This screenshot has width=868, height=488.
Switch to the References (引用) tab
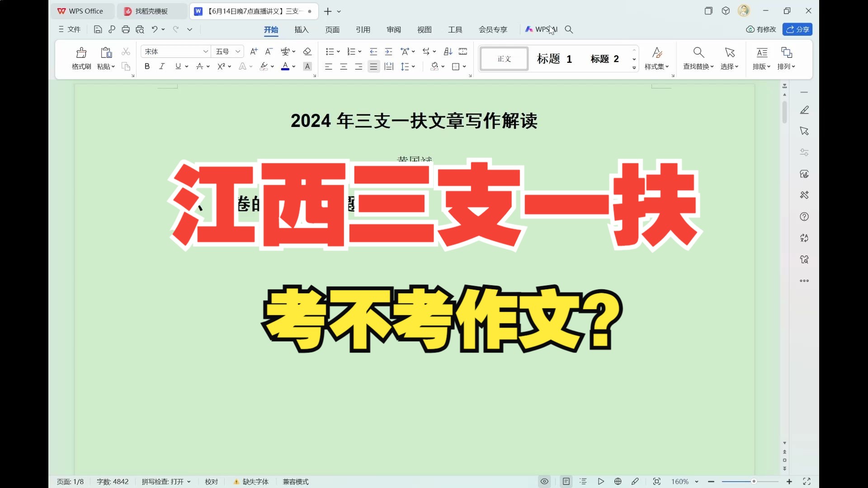click(363, 29)
